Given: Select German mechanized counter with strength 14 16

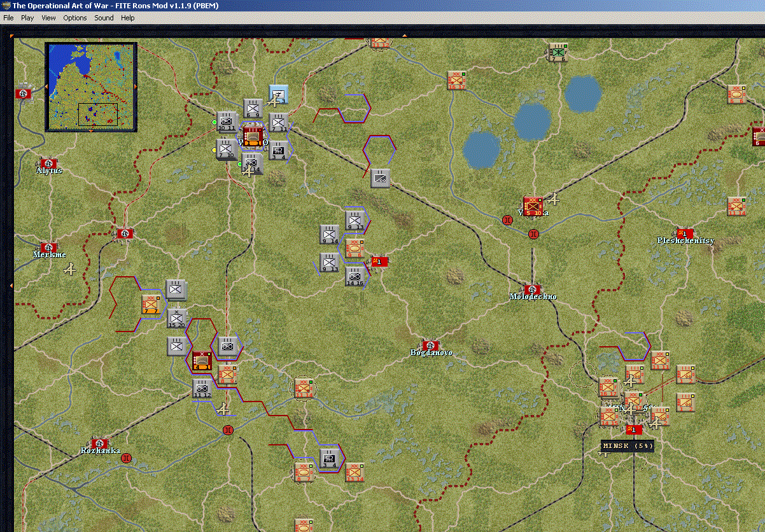Looking at the screenshot, I should (355, 276).
